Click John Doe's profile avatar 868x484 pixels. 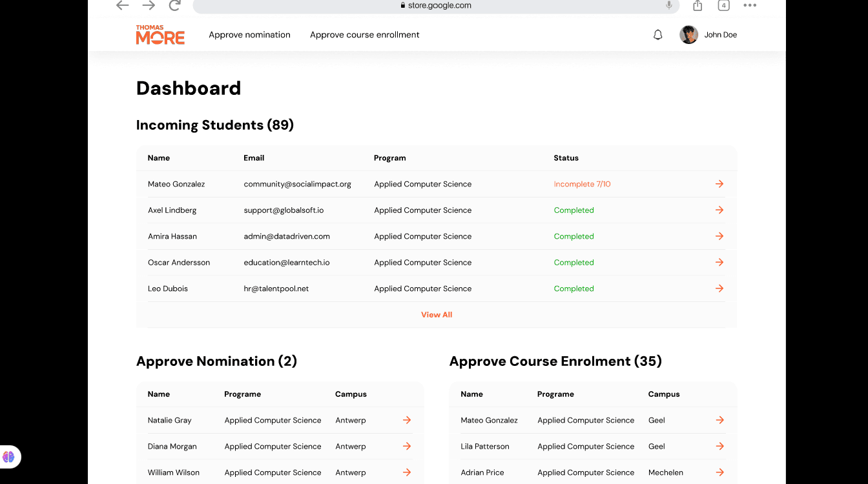coord(688,35)
